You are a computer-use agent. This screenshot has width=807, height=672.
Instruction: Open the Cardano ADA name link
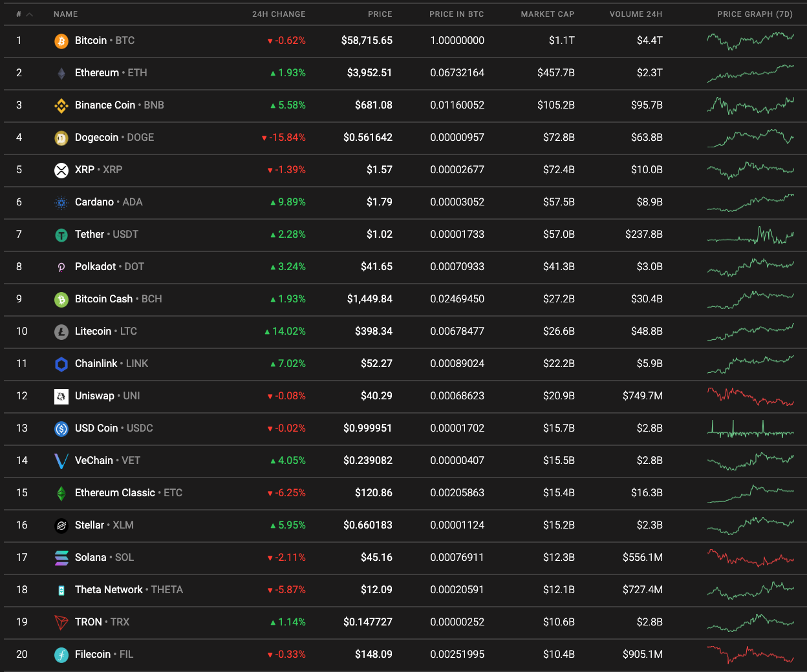[x=109, y=202]
